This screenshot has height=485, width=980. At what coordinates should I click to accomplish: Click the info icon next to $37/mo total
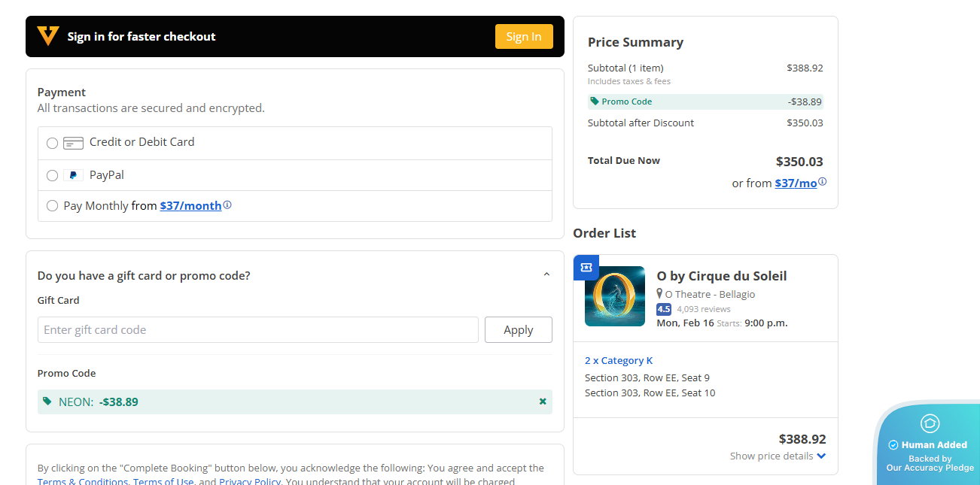[x=823, y=182]
